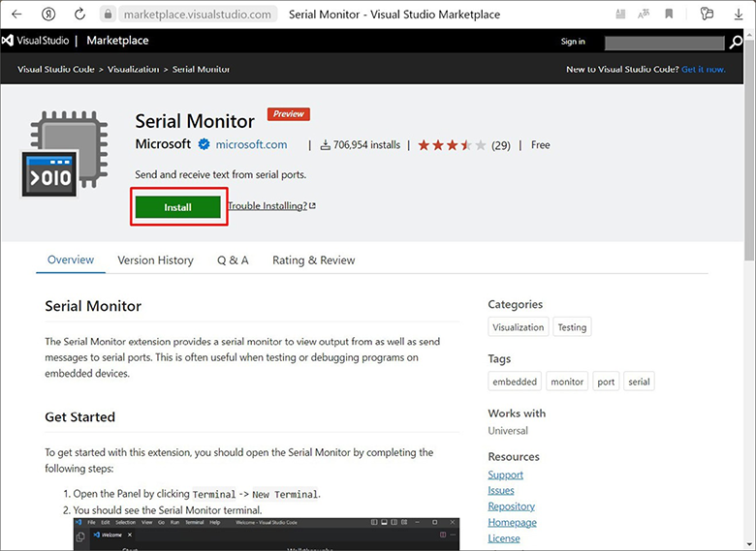
Task: Click the Visual Studio logo
Action: pos(35,41)
